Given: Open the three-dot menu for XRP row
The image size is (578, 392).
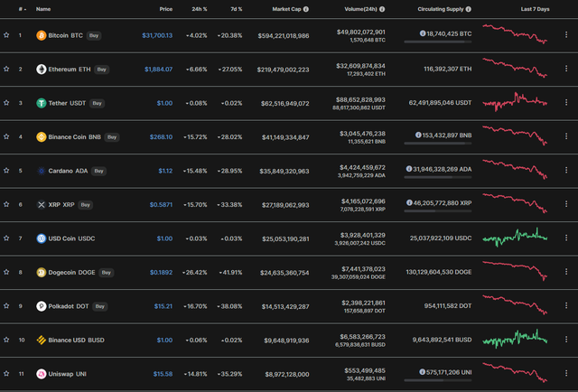Looking at the screenshot, I should click(x=566, y=204).
